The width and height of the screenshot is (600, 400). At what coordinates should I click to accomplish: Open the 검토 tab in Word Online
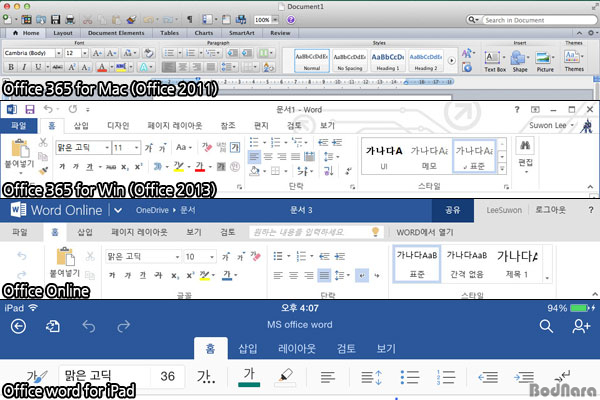tap(227, 232)
